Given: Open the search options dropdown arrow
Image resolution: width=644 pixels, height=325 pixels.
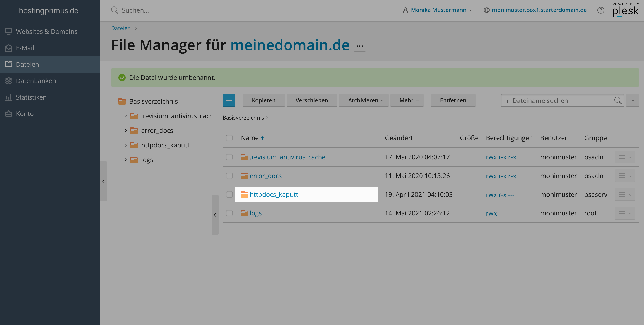Looking at the screenshot, I should (x=633, y=101).
